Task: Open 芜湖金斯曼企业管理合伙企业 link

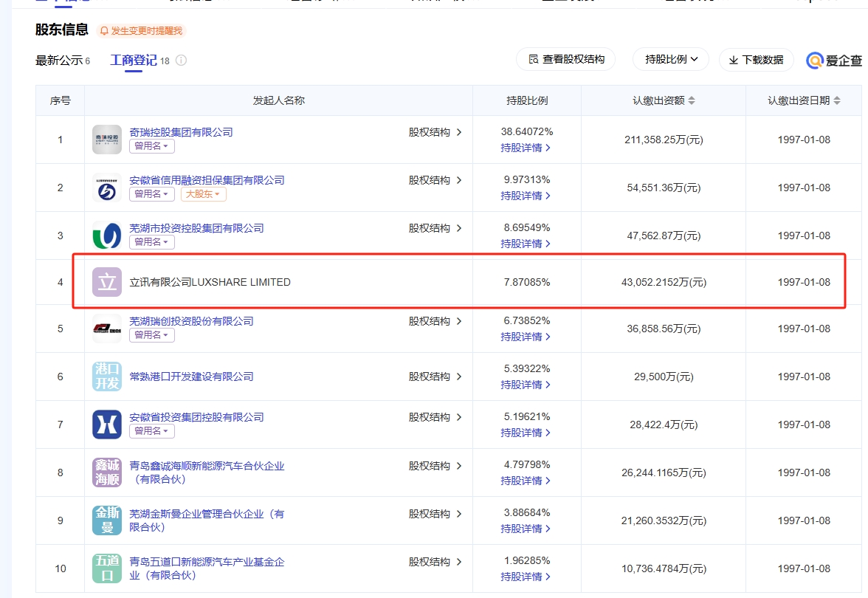Action: 207,520
